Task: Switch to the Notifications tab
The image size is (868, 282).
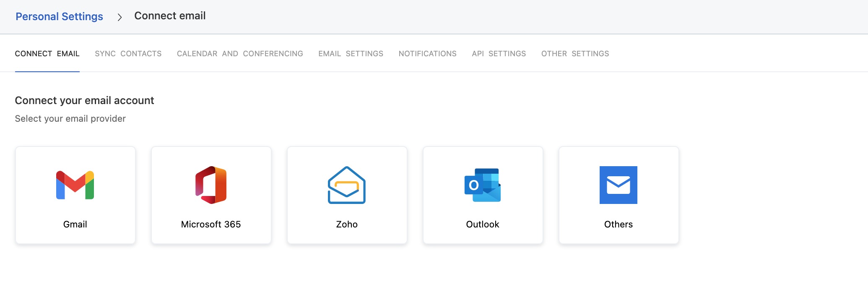Action: point(428,54)
